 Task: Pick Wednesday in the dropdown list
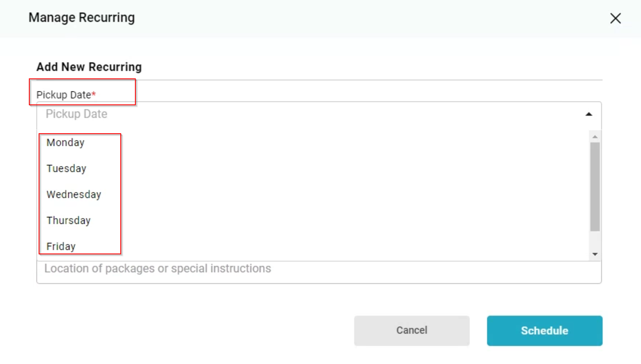pyautogui.click(x=74, y=195)
